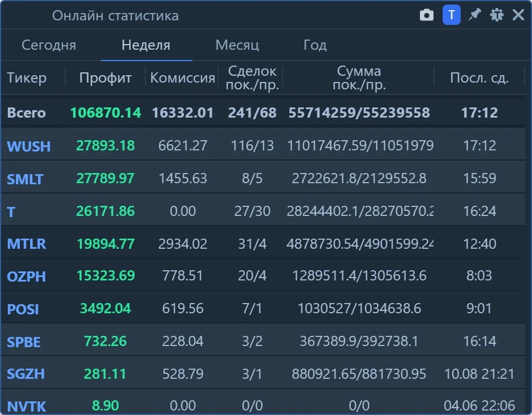This screenshot has width=532, height=415.
Task: Click SGZH commission 528.79
Action: point(183,374)
